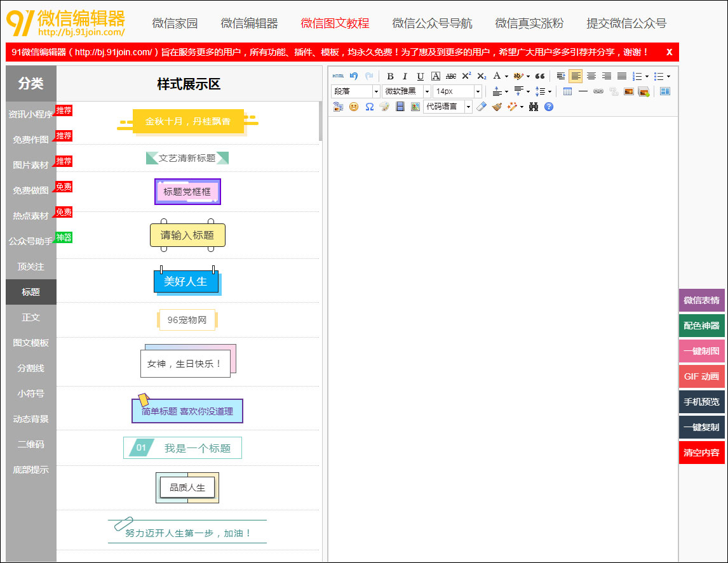Image resolution: width=728 pixels, height=563 pixels.
Task: Toggle bold formatting in the editor
Action: point(389,76)
